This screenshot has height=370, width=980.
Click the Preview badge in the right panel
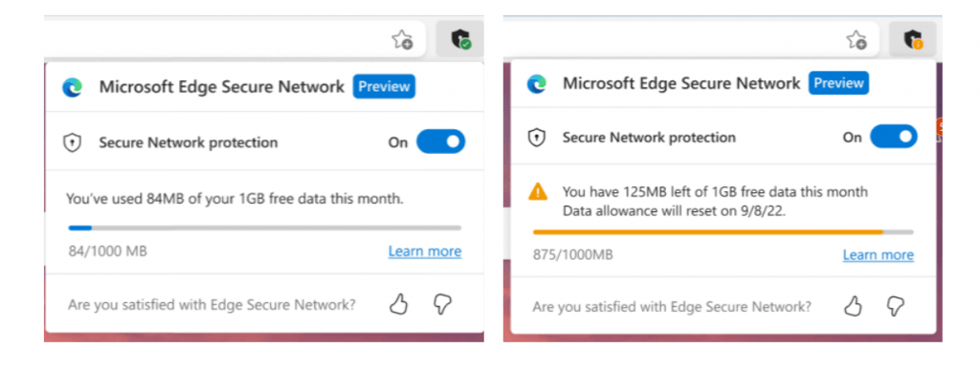[x=838, y=83]
